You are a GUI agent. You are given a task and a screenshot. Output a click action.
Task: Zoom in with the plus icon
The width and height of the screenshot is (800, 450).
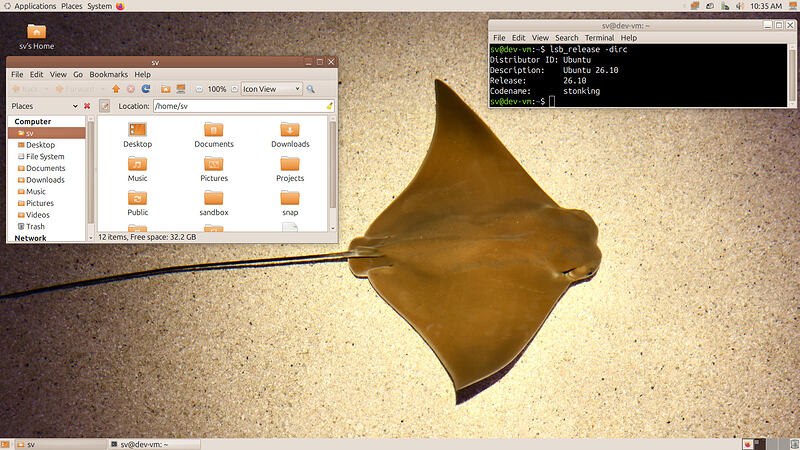234,89
